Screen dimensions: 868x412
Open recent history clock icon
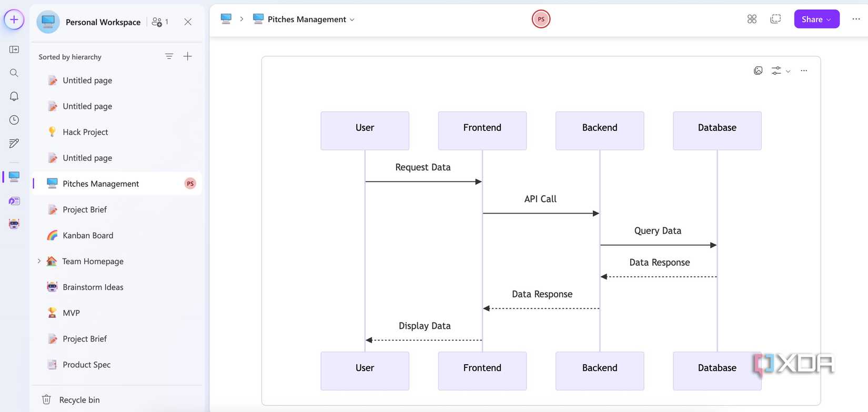(14, 120)
